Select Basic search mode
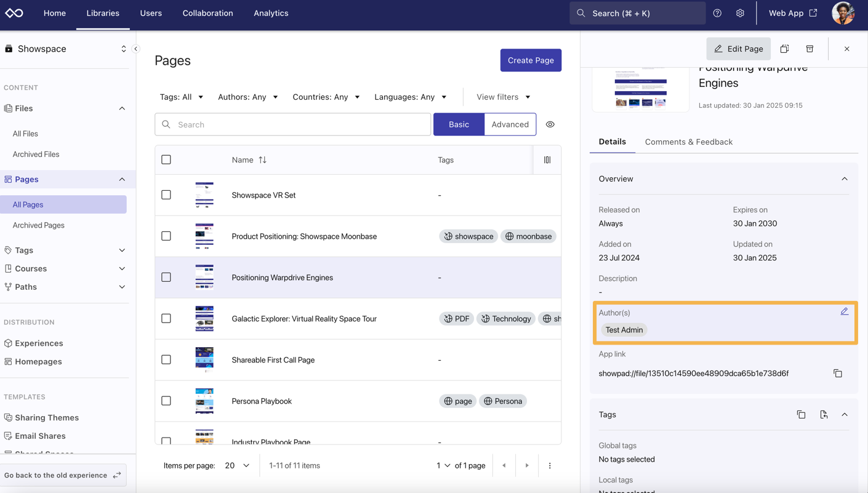 point(459,124)
